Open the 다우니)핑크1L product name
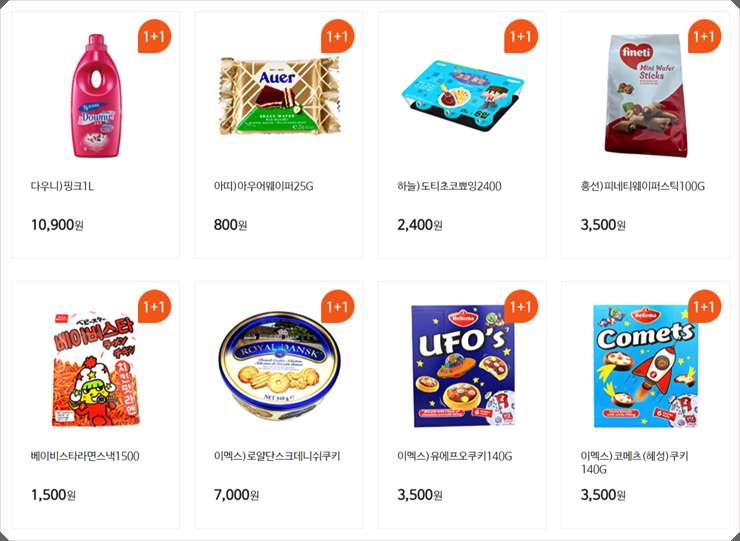Screen dimensions: 740x541 62,186
